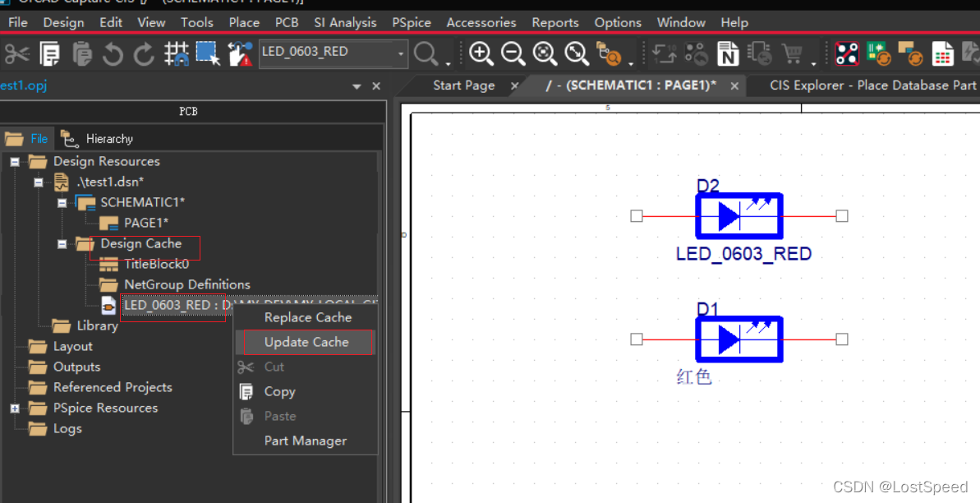Switch to the Start Page tab
Viewport: 980px width, 503px height.
coord(463,85)
